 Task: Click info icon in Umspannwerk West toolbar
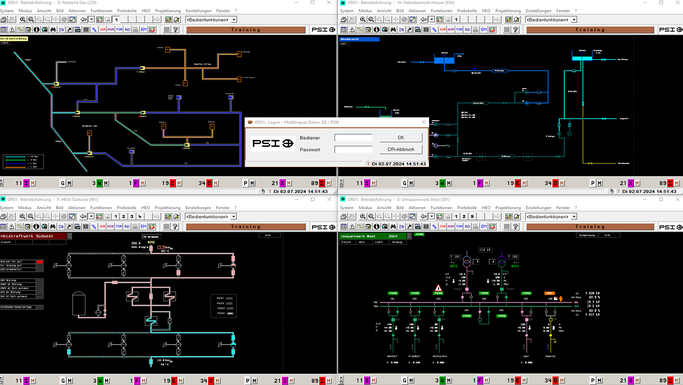coord(376,226)
